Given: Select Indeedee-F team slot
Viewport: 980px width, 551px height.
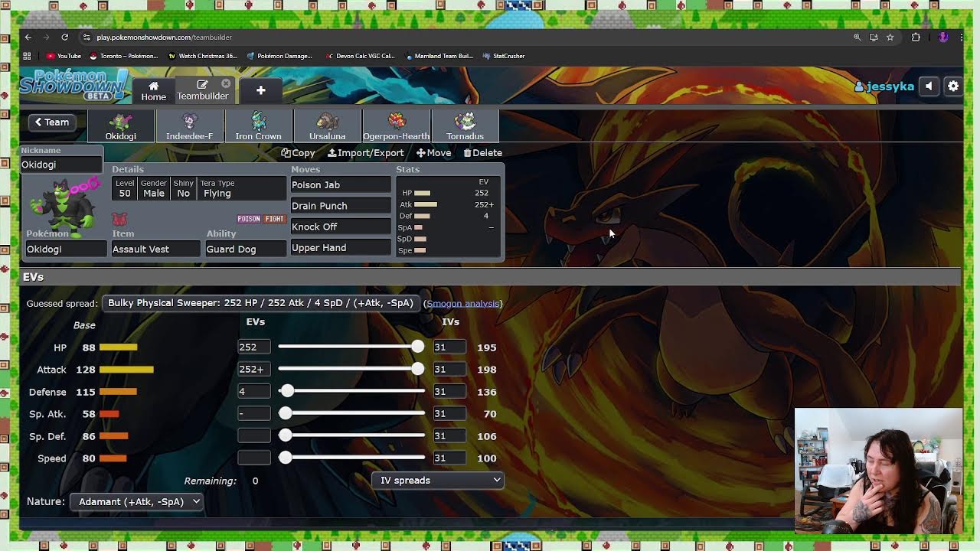Looking at the screenshot, I should pos(189,126).
